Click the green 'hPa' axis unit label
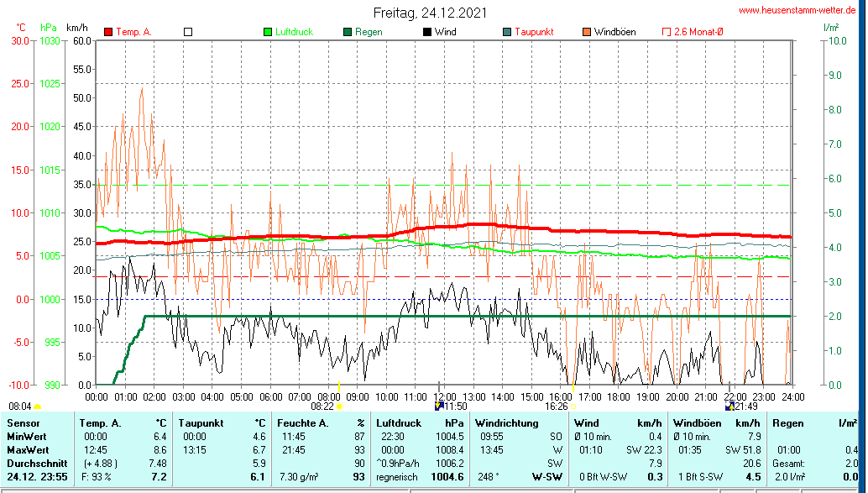This screenshot has width=868, height=493. point(49,28)
